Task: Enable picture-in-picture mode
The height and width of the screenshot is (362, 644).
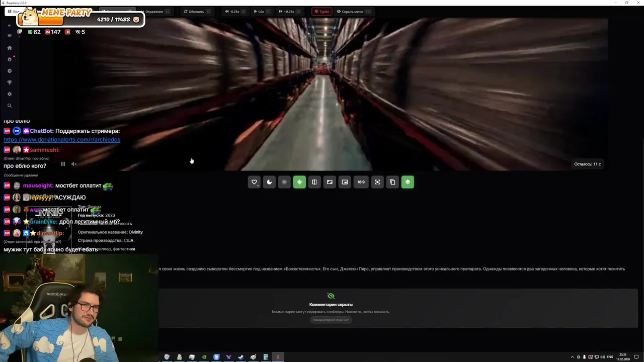Action: pyautogui.click(x=345, y=182)
